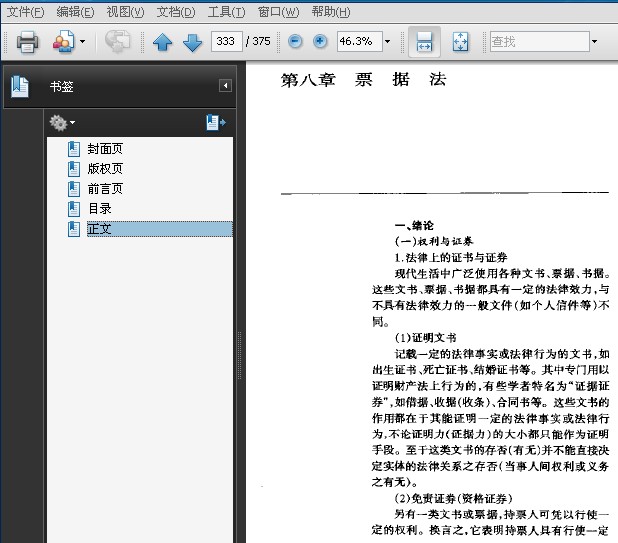Click the line 1.法律上的证书与证券

tap(451, 257)
